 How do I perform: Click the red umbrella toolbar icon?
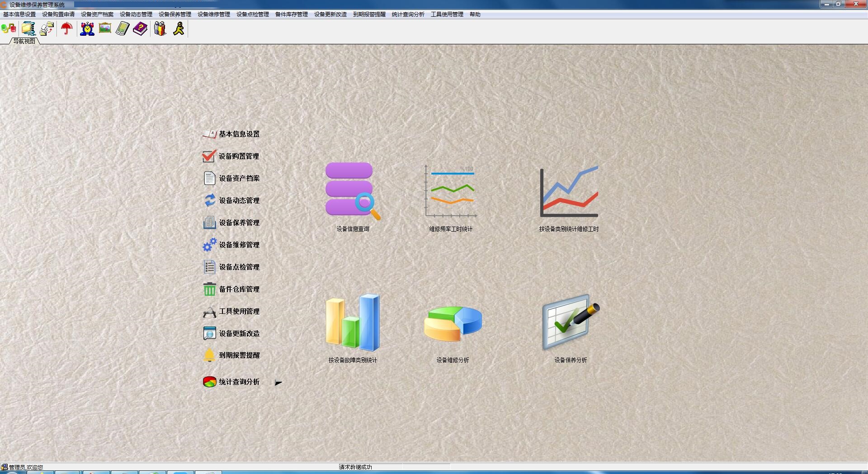pyautogui.click(x=67, y=29)
